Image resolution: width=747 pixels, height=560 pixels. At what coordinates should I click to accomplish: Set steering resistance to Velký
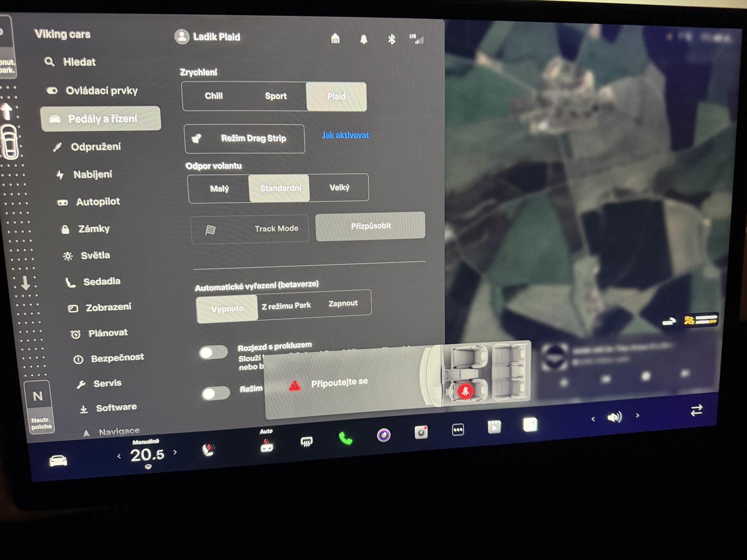(x=339, y=187)
